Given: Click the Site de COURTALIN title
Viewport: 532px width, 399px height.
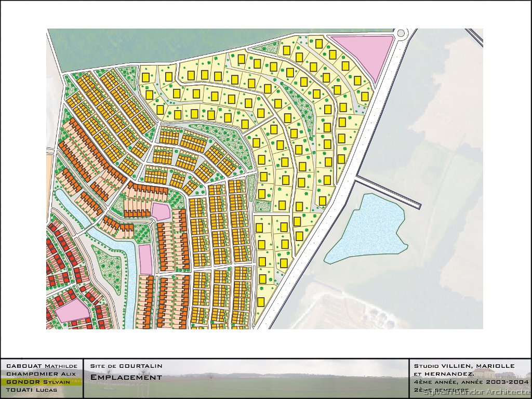Looking at the screenshot, I should tap(126, 366).
